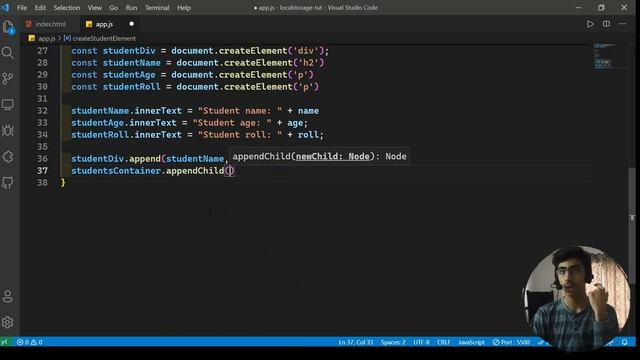Screen dimensions: 640x360
Task: Show errors and warnings count panel
Action: coord(29,342)
